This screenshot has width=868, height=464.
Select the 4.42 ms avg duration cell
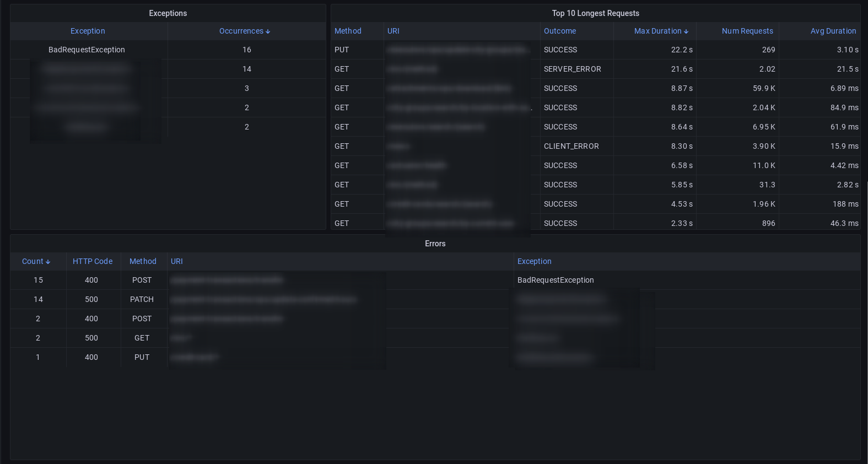point(844,165)
